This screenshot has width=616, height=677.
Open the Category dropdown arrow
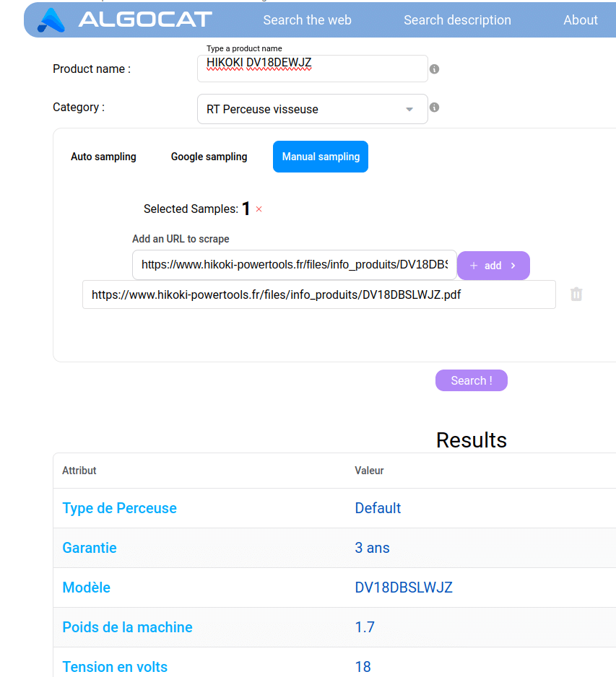click(409, 109)
